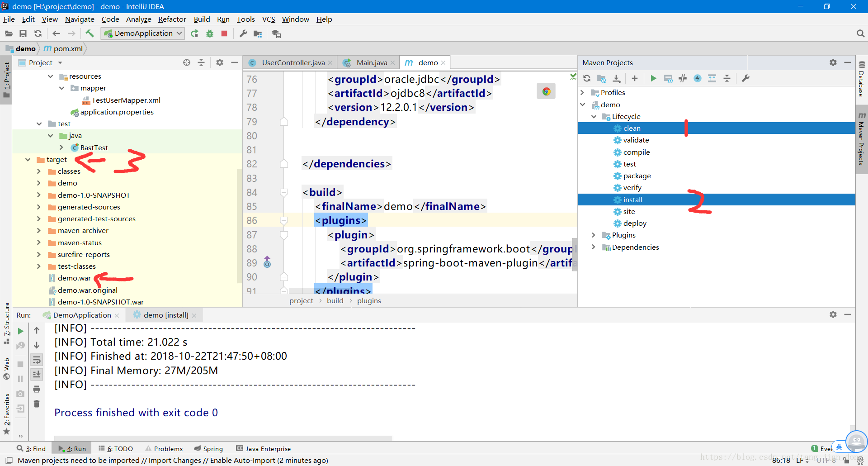Click the Run DemoApplication icon

[194, 33]
